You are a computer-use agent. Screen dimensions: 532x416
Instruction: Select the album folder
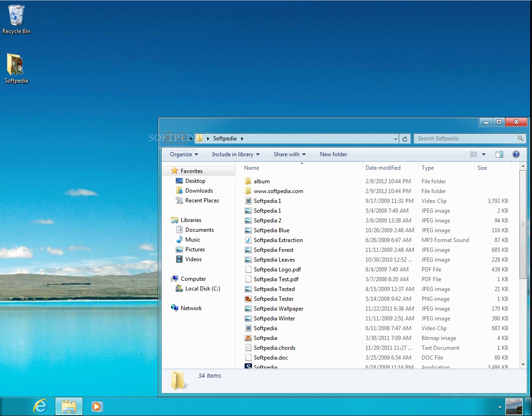point(262,181)
